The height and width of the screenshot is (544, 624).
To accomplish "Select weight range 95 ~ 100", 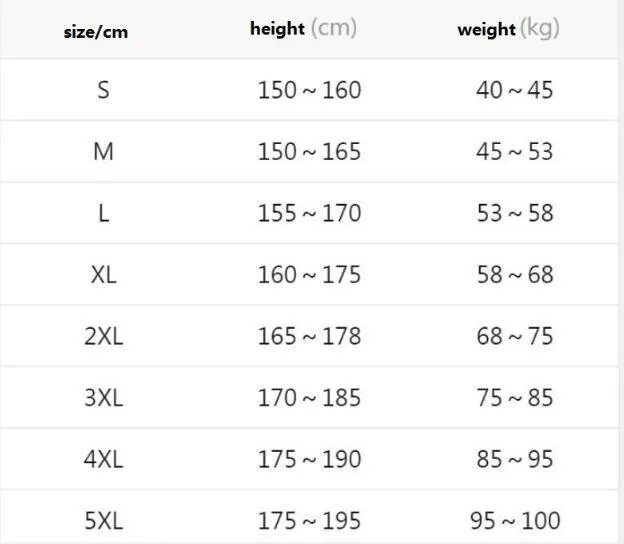I will [515, 521].
